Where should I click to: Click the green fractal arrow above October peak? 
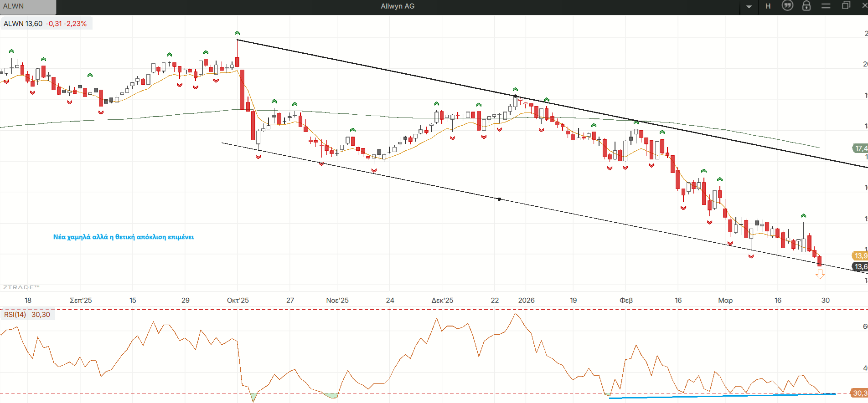(237, 33)
